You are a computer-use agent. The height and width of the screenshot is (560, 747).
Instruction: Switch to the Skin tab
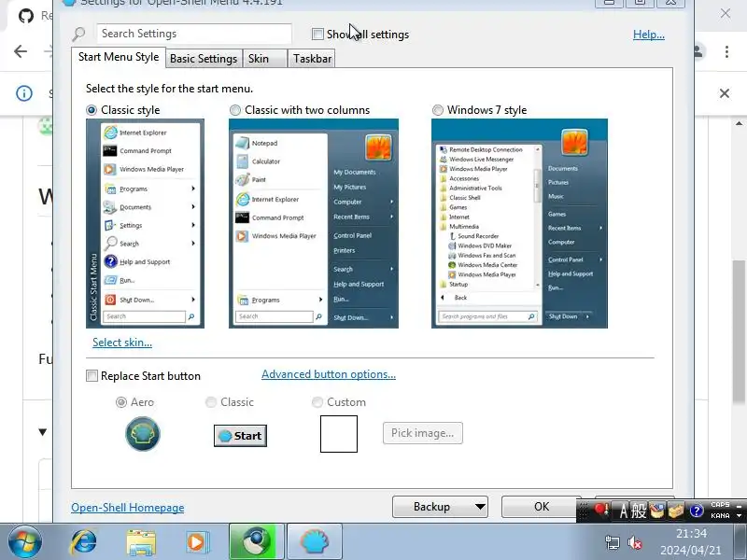pos(264,59)
